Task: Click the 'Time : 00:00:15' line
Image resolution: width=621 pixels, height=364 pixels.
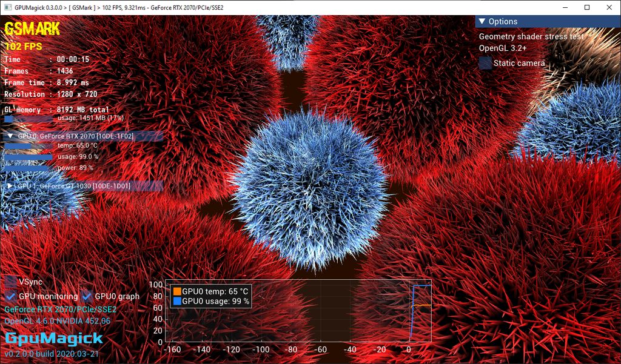Action: point(47,59)
